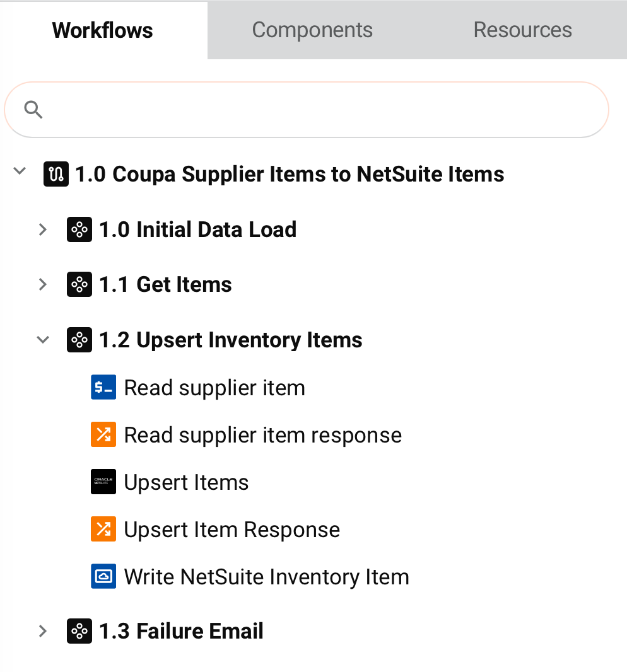This screenshot has height=672, width=627.
Task: Click the Upsert Inventory Items operation icon
Action: click(x=79, y=340)
